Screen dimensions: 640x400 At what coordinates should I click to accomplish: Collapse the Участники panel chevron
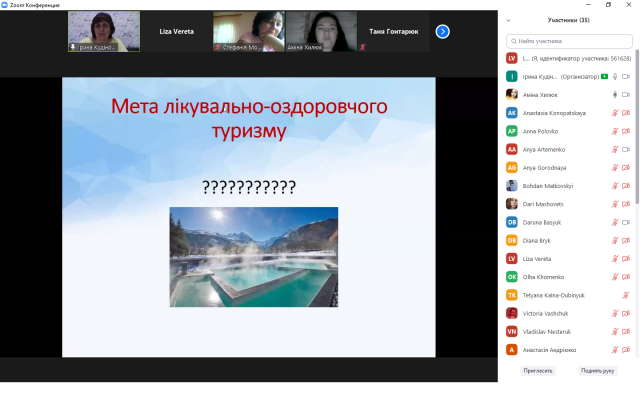(x=508, y=20)
